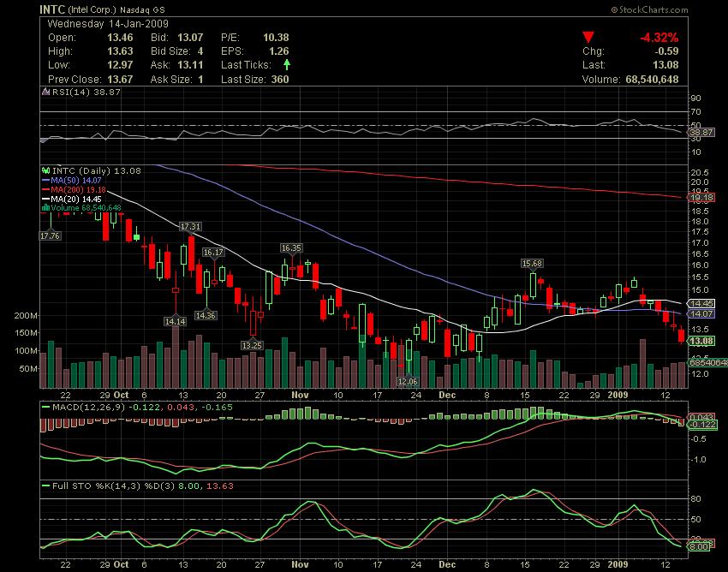Click the 'RSI(14) 38.87' panel label
Viewport: 728px width, 572px height.
86,92
